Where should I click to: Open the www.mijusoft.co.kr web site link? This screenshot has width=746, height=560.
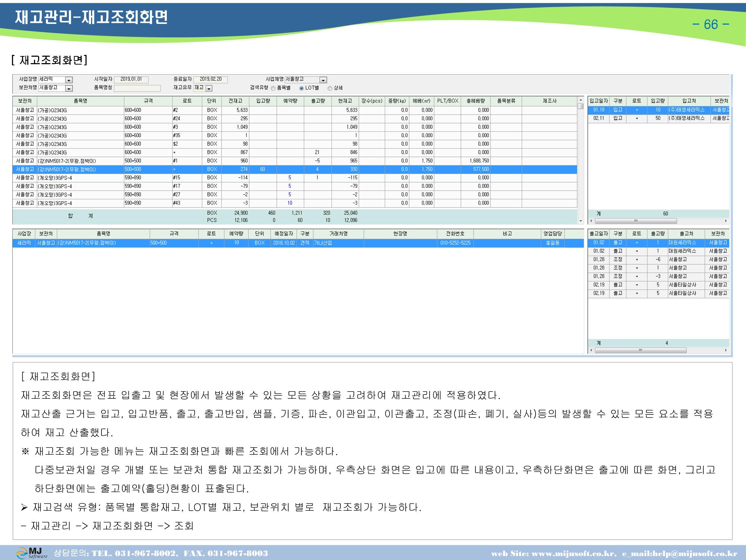[573, 553]
